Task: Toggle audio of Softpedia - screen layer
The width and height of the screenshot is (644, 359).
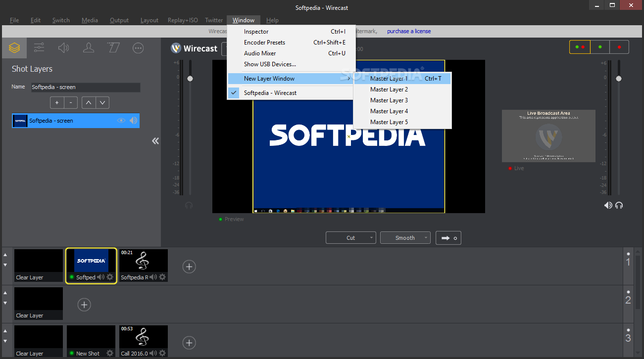Action: pyautogui.click(x=134, y=121)
